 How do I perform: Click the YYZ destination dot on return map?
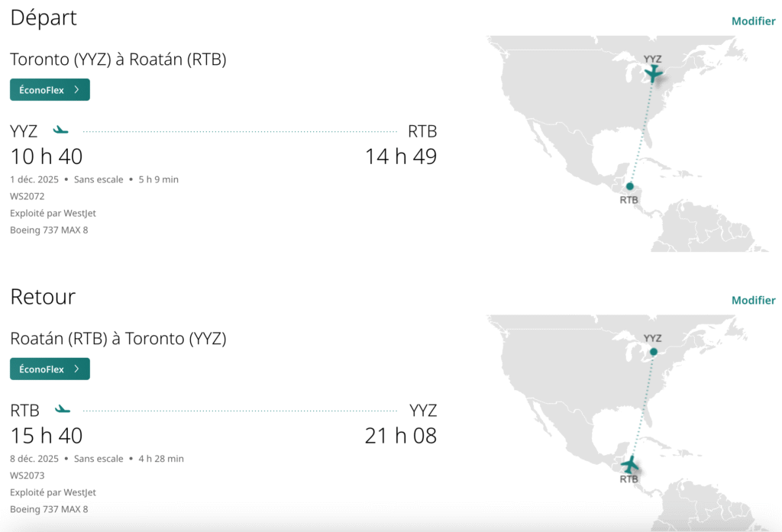(653, 352)
